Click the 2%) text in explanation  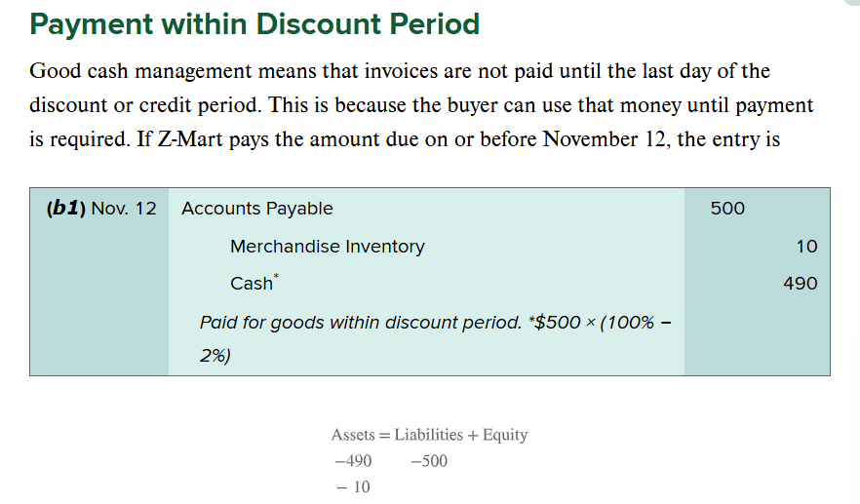coord(215,356)
